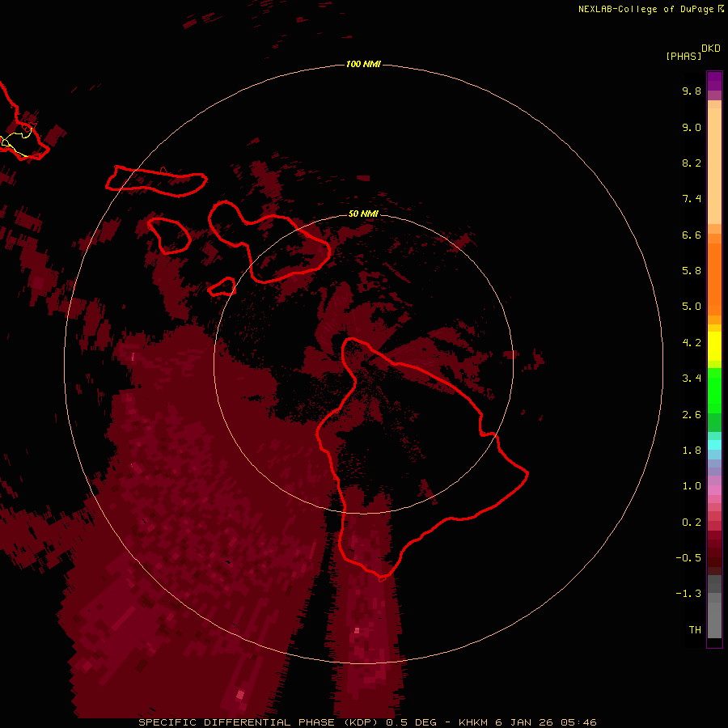Click the Molokai island outline
Screen dimensions: 728x728
point(156,181)
